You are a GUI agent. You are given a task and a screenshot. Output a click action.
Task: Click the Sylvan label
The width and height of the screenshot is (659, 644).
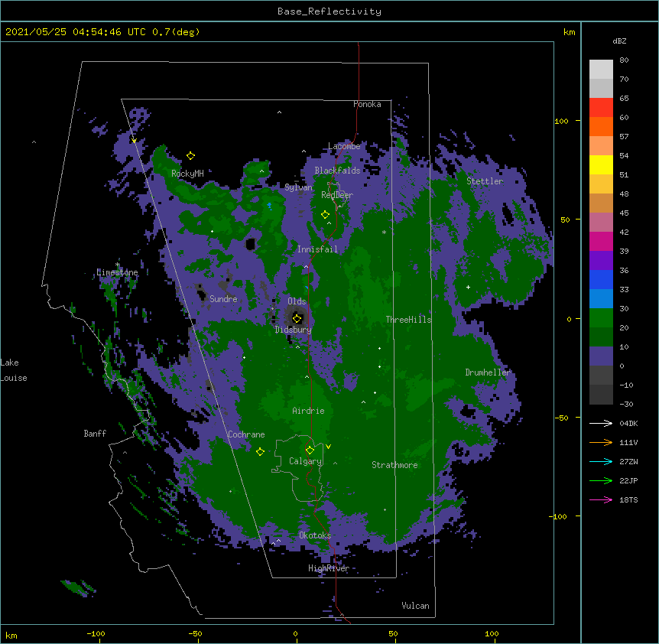point(298,187)
